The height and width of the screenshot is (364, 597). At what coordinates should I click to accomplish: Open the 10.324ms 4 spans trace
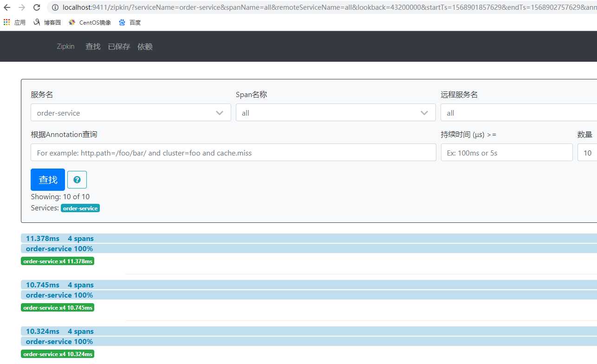pos(309,331)
